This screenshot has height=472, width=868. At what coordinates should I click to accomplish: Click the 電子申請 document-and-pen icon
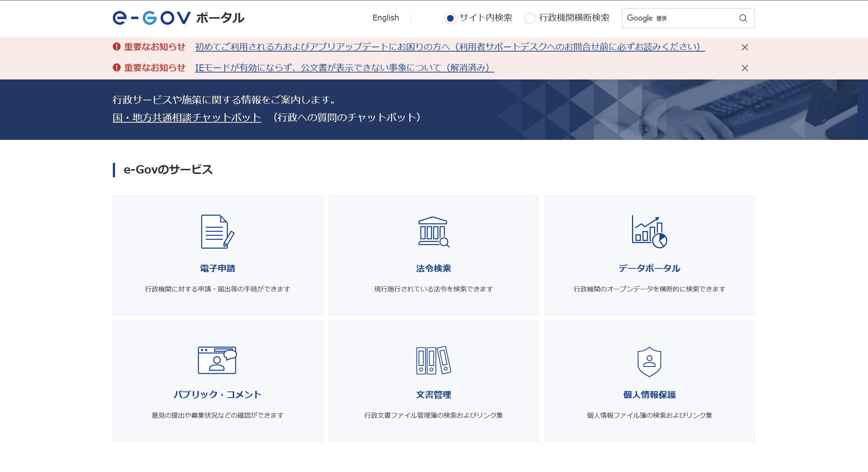coord(217,231)
